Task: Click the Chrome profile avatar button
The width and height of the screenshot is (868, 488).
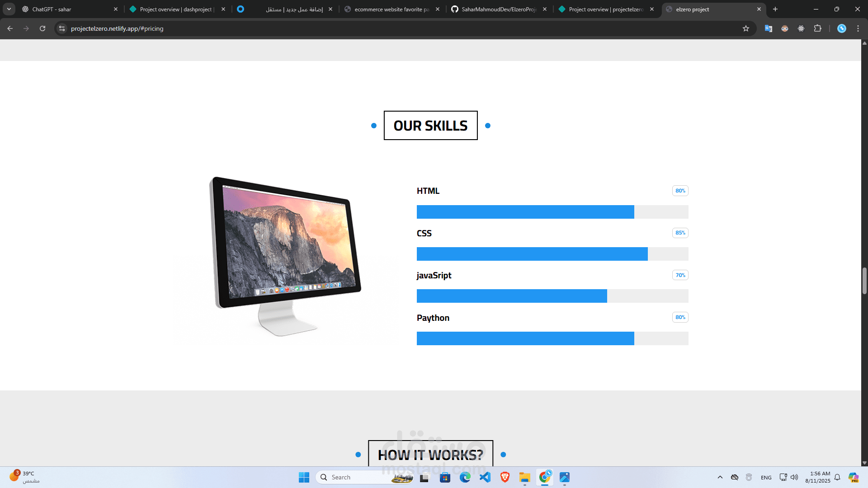Action: click(841, 28)
